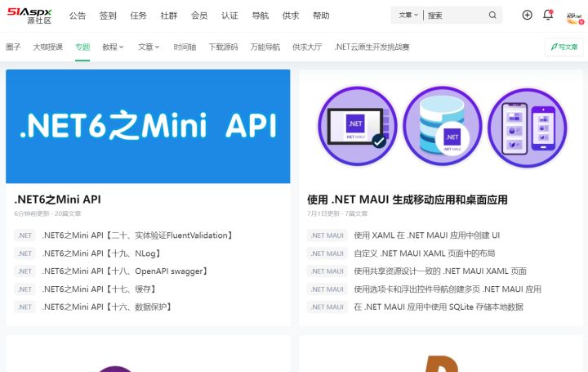Open the 文章 search scope dropdown
This screenshot has width=588, height=372.
pyautogui.click(x=408, y=15)
